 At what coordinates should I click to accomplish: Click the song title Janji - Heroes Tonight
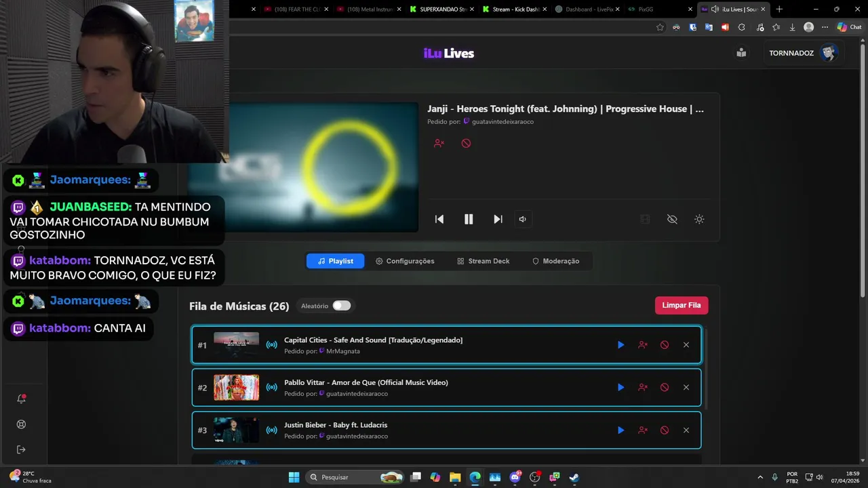(x=566, y=108)
